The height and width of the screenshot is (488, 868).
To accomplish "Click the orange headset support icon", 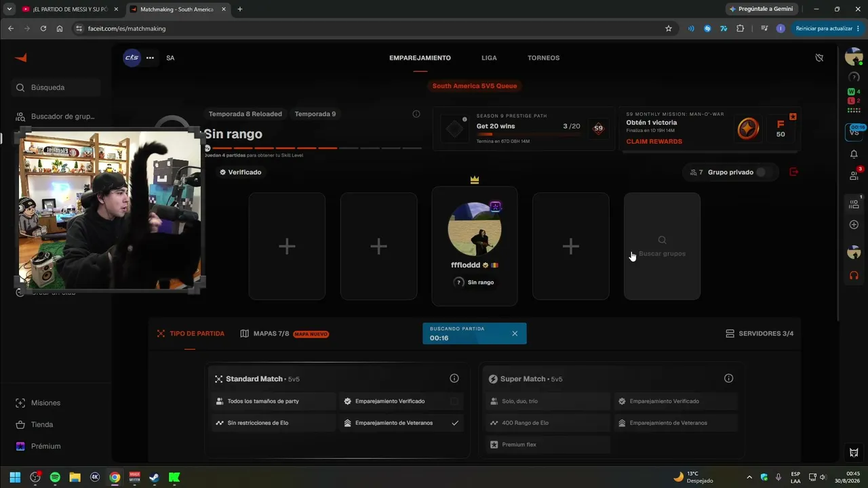I will click(854, 275).
